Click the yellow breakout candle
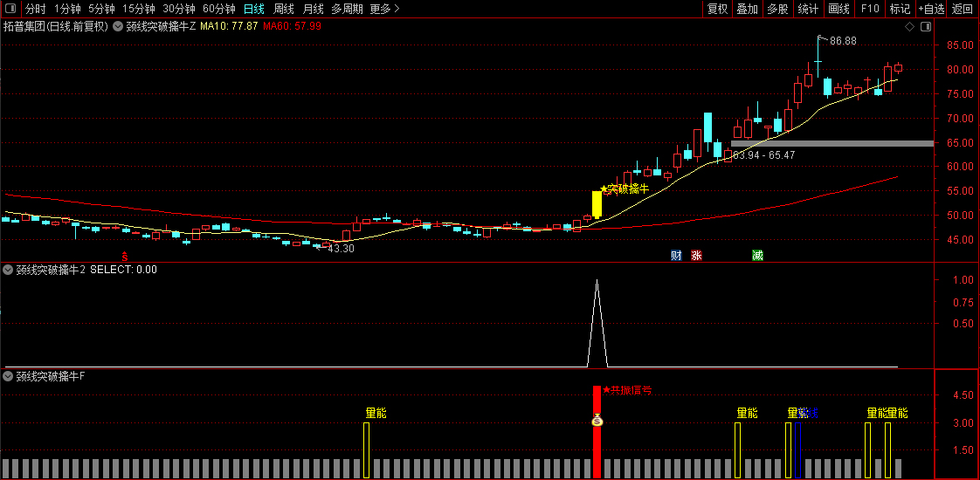This screenshot has width=980, height=480. point(597,205)
